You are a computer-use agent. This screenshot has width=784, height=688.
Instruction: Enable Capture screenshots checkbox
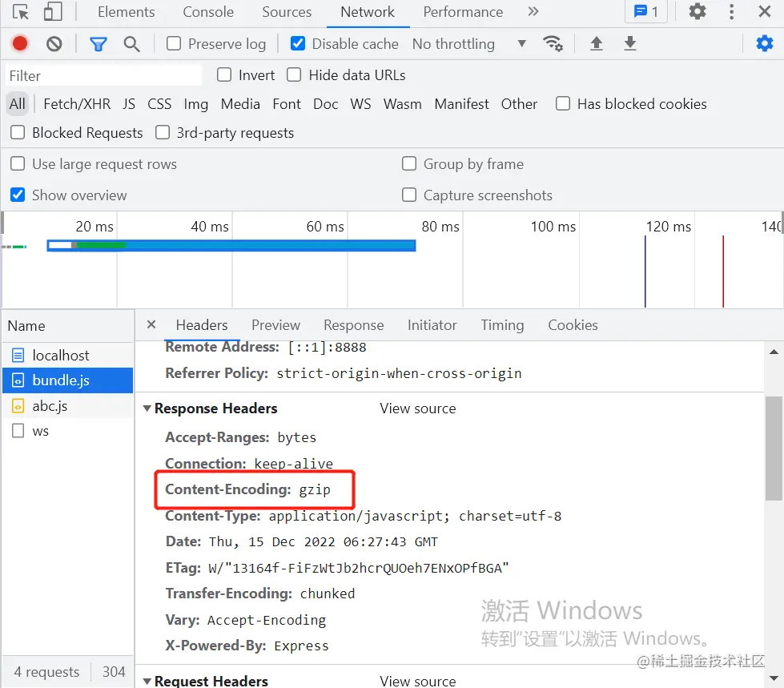[409, 195]
